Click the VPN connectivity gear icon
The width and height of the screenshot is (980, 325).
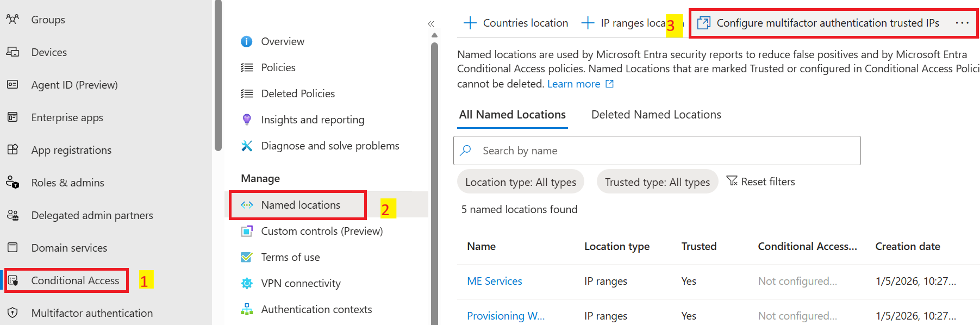point(247,283)
